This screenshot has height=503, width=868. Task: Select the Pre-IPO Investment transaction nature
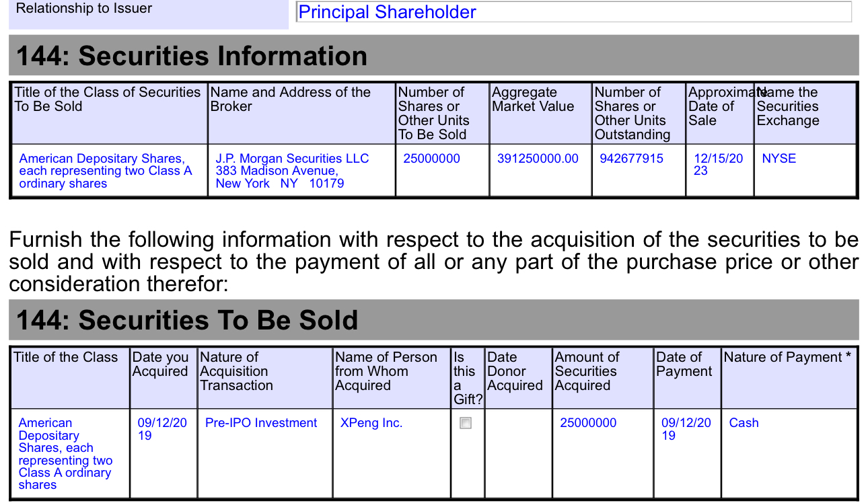coord(261,423)
